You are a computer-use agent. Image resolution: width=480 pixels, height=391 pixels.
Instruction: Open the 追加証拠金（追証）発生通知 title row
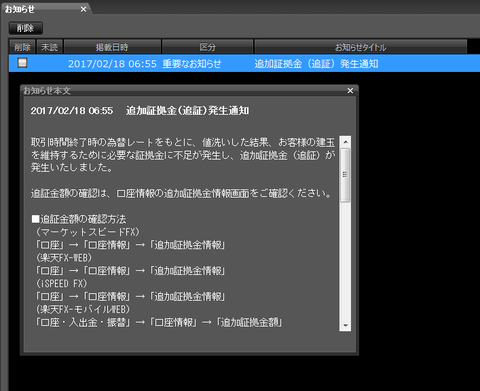click(x=316, y=64)
